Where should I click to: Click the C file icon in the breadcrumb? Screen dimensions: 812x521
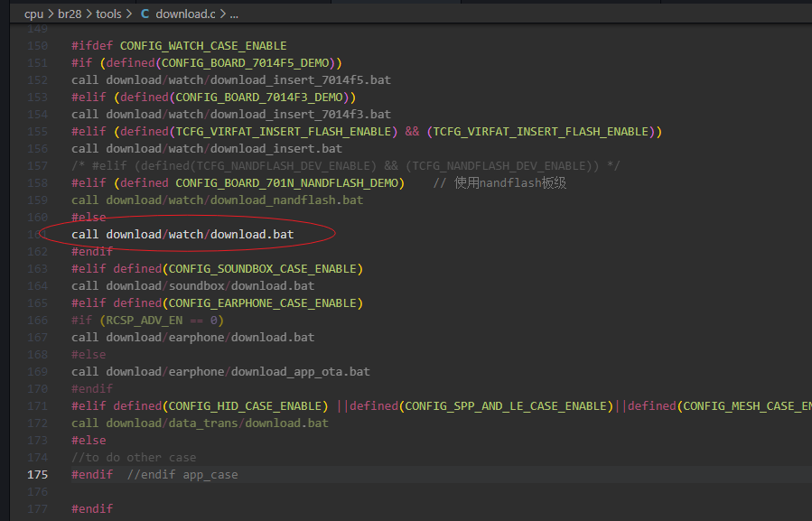point(145,14)
